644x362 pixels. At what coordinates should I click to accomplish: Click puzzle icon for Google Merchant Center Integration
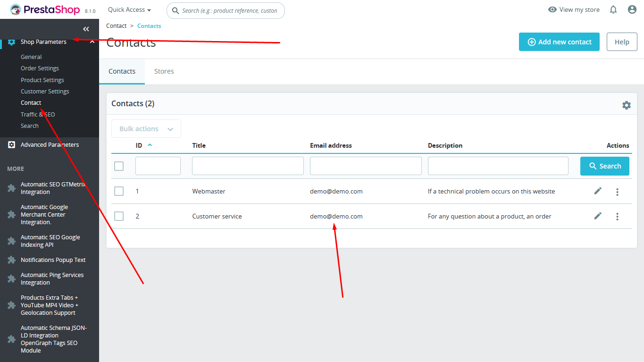(x=11, y=215)
